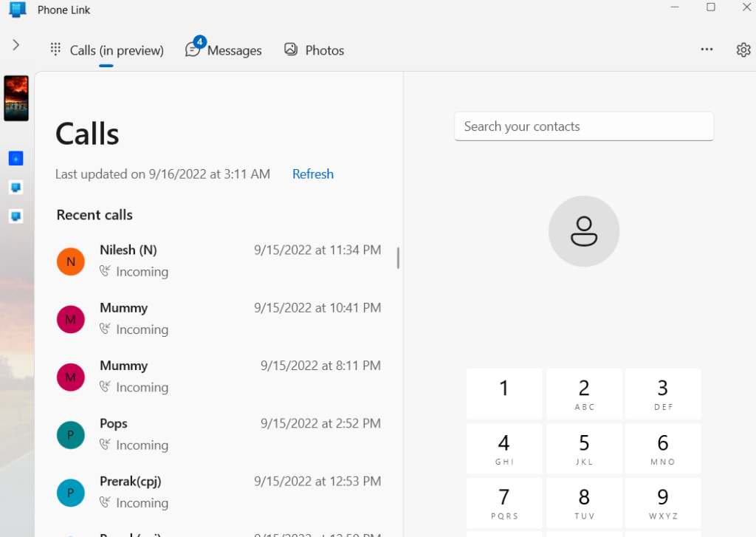Viewport: 756px width, 537px height.
Task: Click the Phone Link app icon in title bar
Action: click(18, 10)
